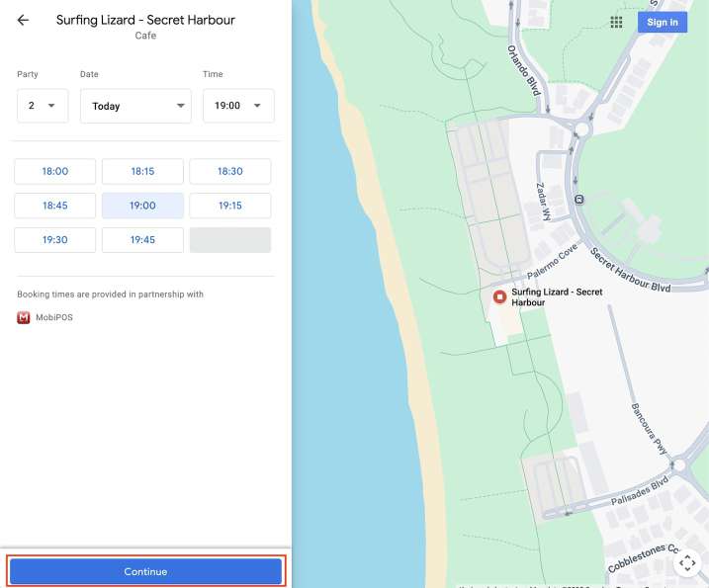The height and width of the screenshot is (588, 709).
Task: Click the Bancoura Pwy road label
Action: tap(649, 429)
